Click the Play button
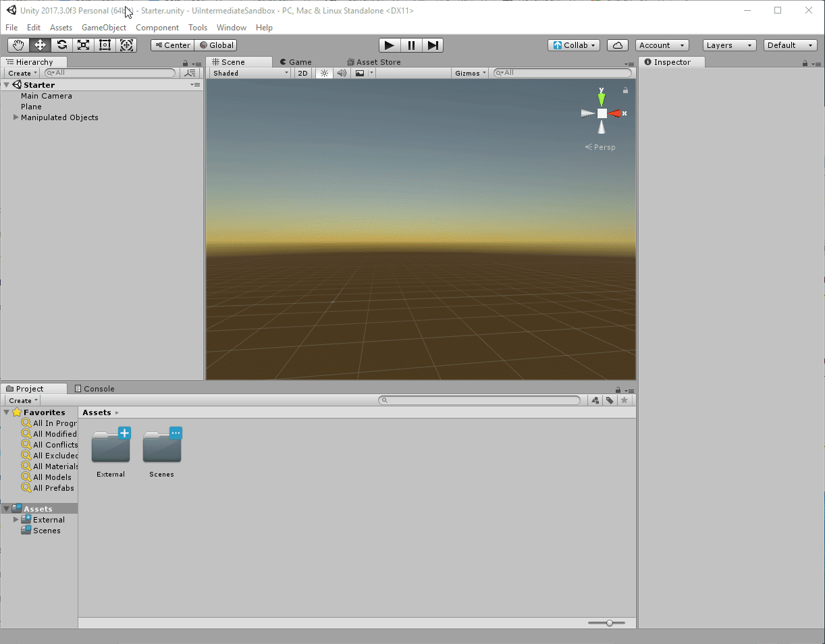 (x=389, y=45)
